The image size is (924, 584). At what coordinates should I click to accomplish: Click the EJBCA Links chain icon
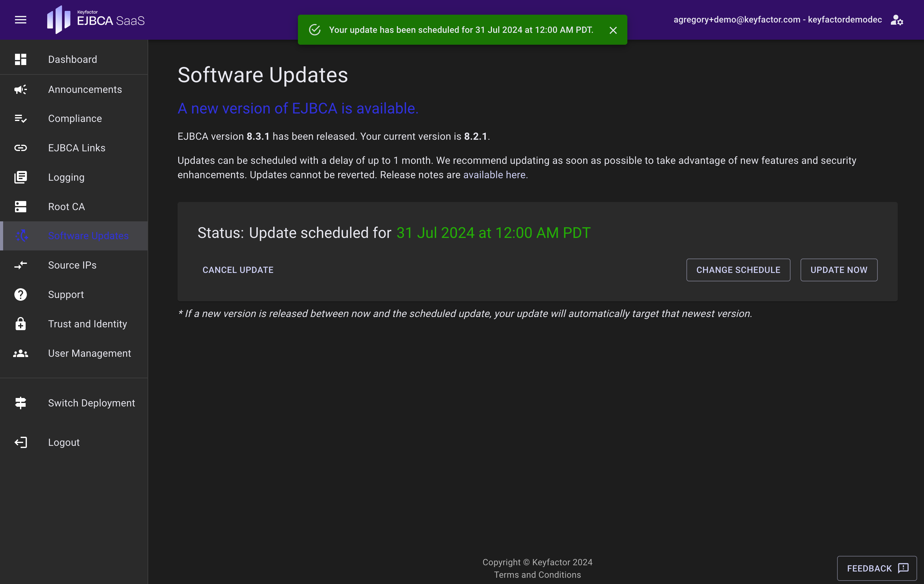pyautogui.click(x=20, y=148)
